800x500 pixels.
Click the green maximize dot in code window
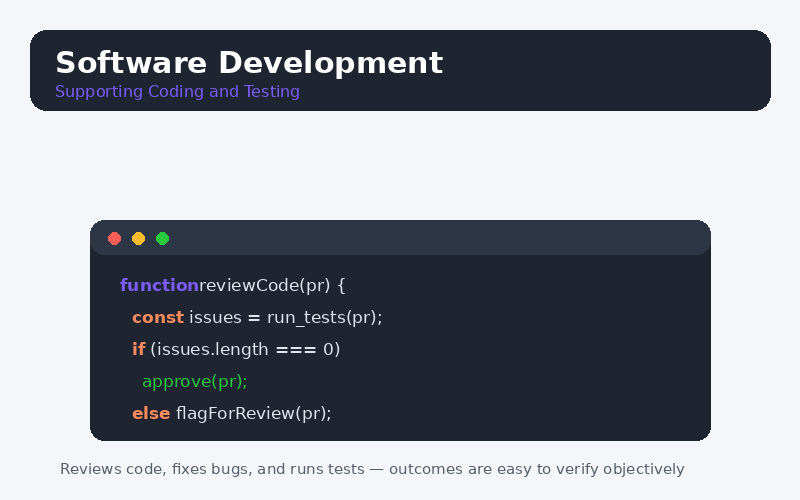pos(162,238)
